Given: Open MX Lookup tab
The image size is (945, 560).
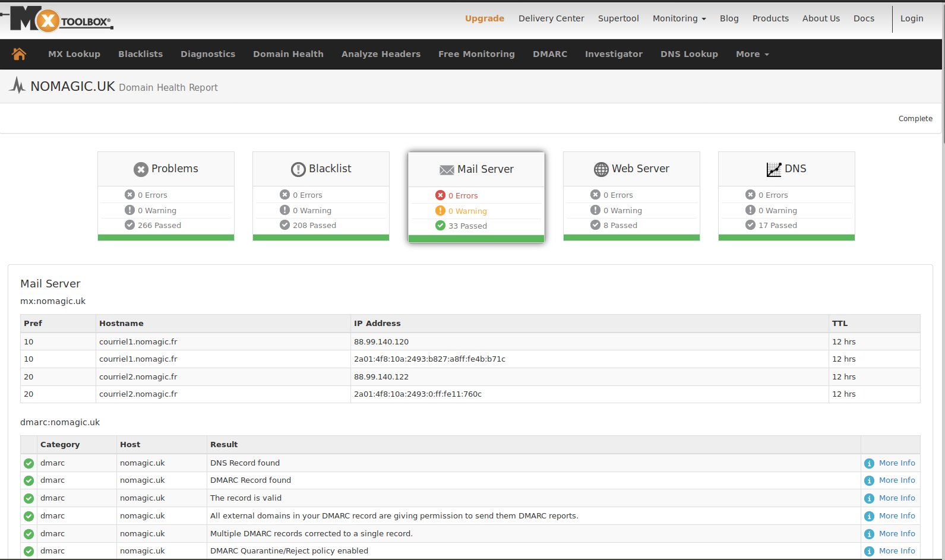Looking at the screenshot, I should [x=74, y=54].
